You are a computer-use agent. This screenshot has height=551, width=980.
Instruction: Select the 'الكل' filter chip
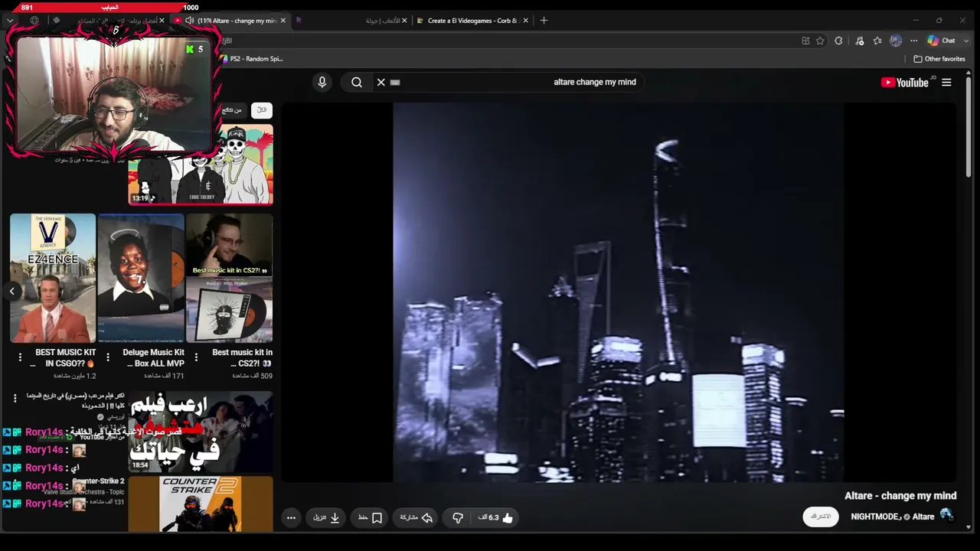tap(262, 110)
